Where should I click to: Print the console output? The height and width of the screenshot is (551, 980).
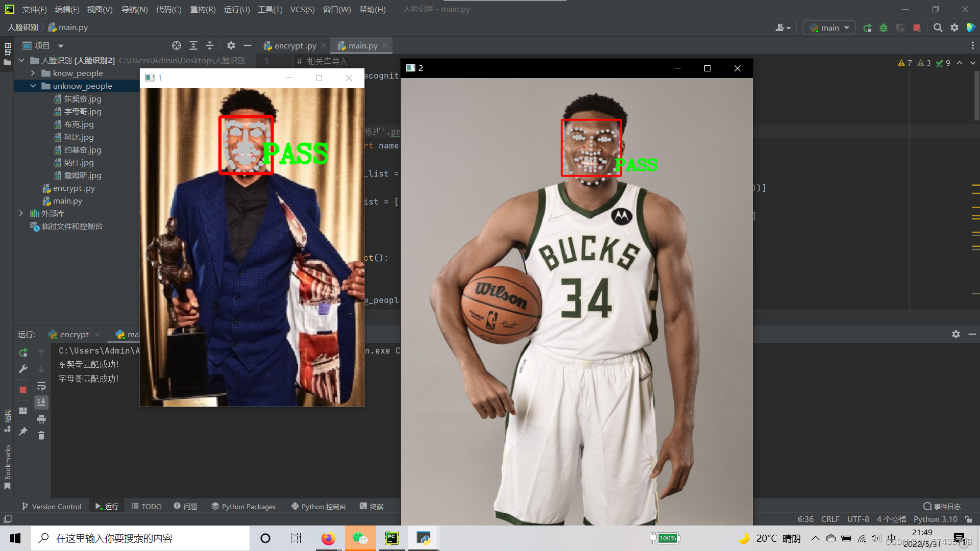coord(41,419)
